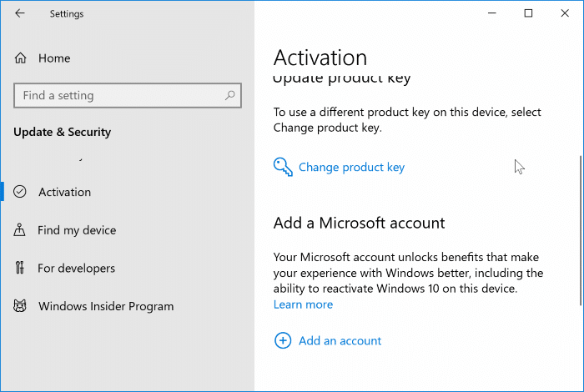This screenshot has width=584, height=392.
Task: Open For developers settings
Action: click(x=77, y=268)
